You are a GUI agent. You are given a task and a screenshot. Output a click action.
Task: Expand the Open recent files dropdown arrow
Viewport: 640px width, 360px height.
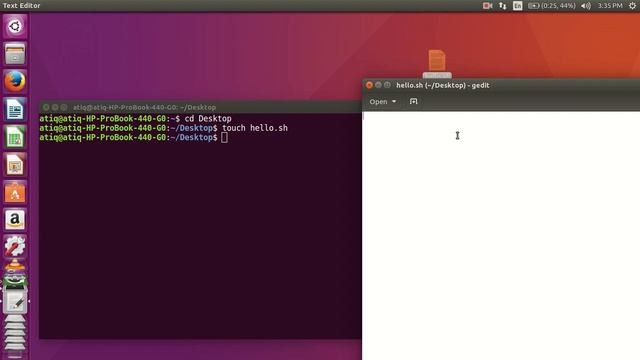(394, 102)
